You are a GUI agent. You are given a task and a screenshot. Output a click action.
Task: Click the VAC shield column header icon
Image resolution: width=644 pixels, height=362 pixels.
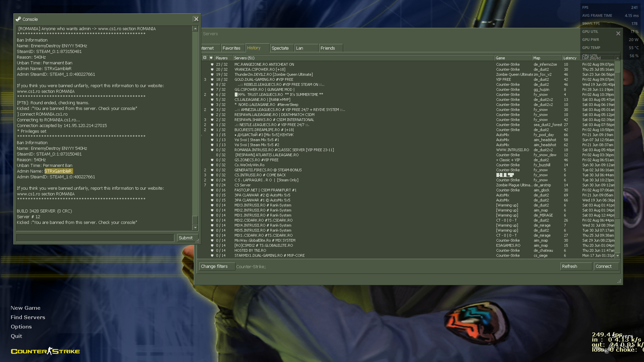(211, 58)
